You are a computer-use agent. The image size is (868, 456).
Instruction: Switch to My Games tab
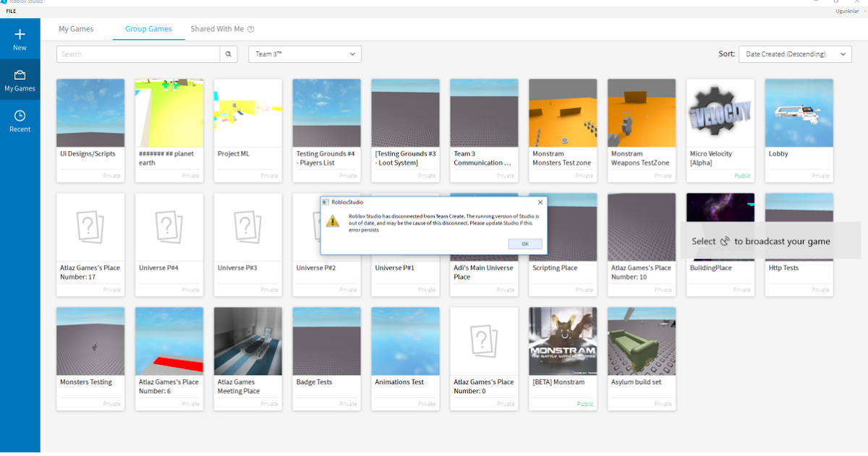click(x=76, y=29)
